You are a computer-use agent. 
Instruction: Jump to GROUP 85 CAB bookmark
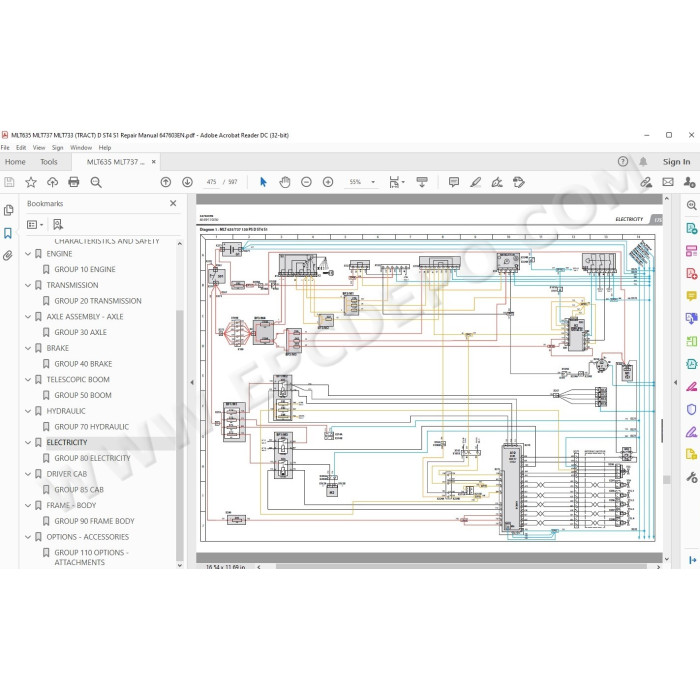point(79,490)
